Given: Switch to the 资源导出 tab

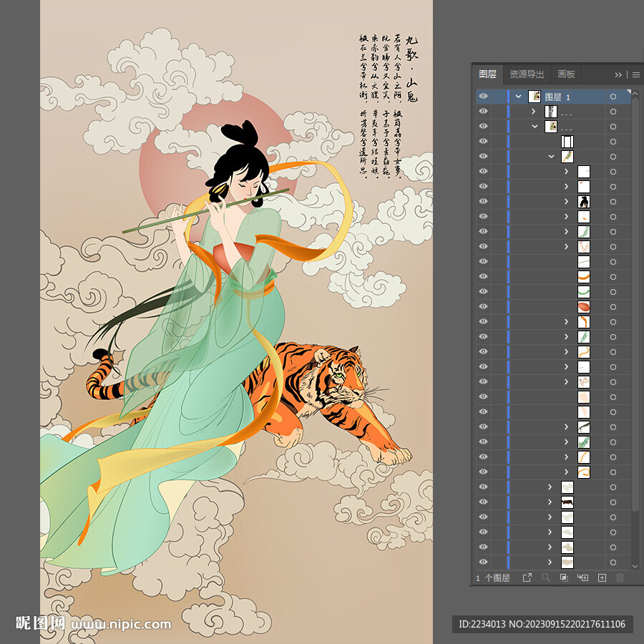Looking at the screenshot, I should tap(527, 74).
